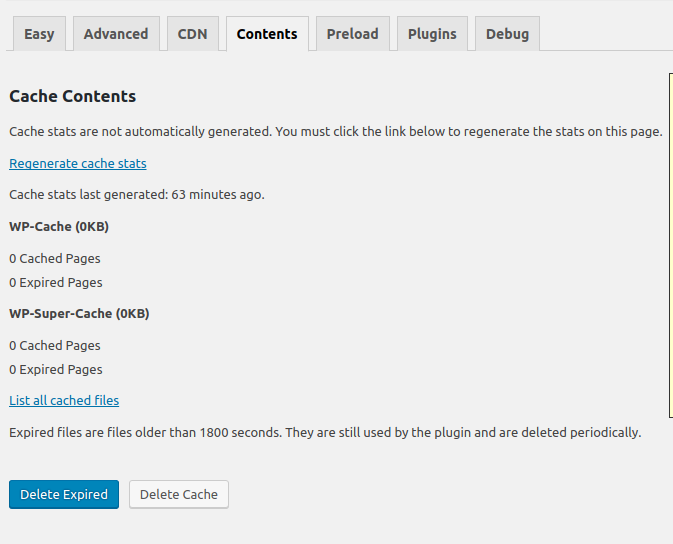Image resolution: width=673 pixels, height=544 pixels.
Task: Click the Delete Cache button
Action: tap(179, 494)
